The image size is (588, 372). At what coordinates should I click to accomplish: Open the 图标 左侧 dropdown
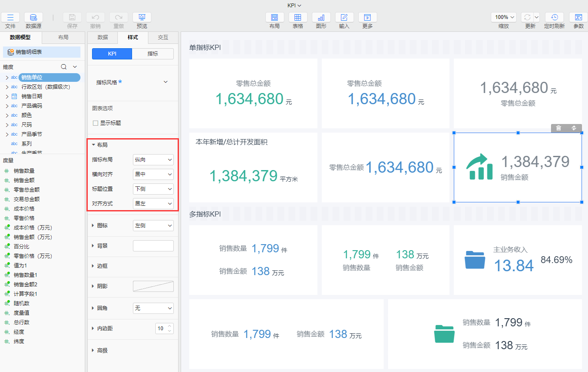(x=153, y=225)
